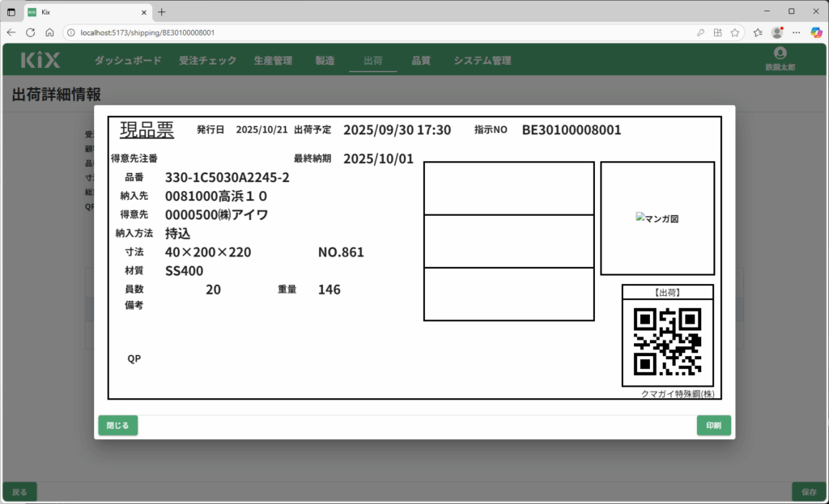
Task: Click the shipping QR code
Action: tap(667, 341)
